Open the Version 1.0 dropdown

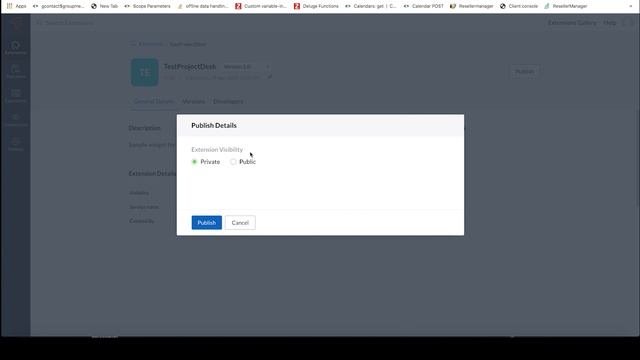tap(247, 67)
